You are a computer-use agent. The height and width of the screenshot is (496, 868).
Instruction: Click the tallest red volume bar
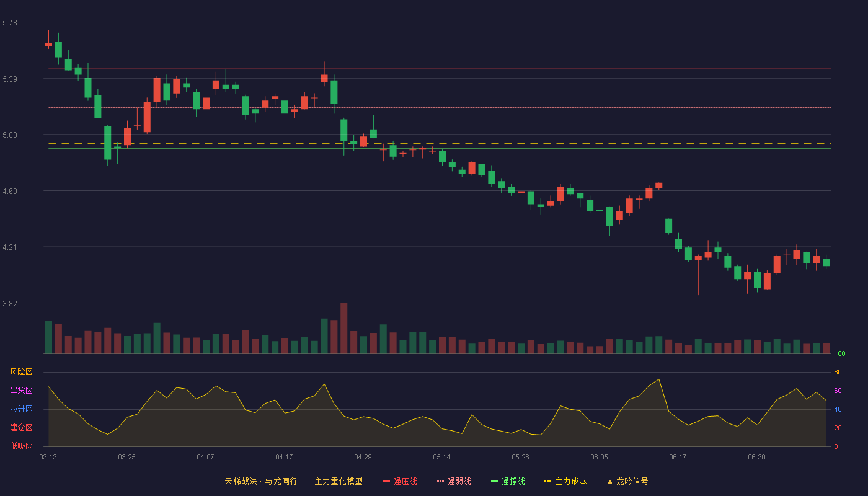coord(343,328)
